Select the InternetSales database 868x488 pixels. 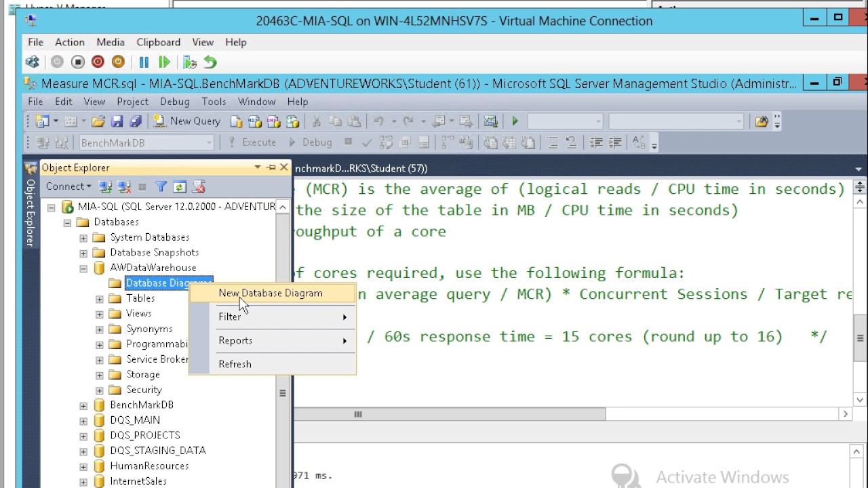tap(138, 481)
